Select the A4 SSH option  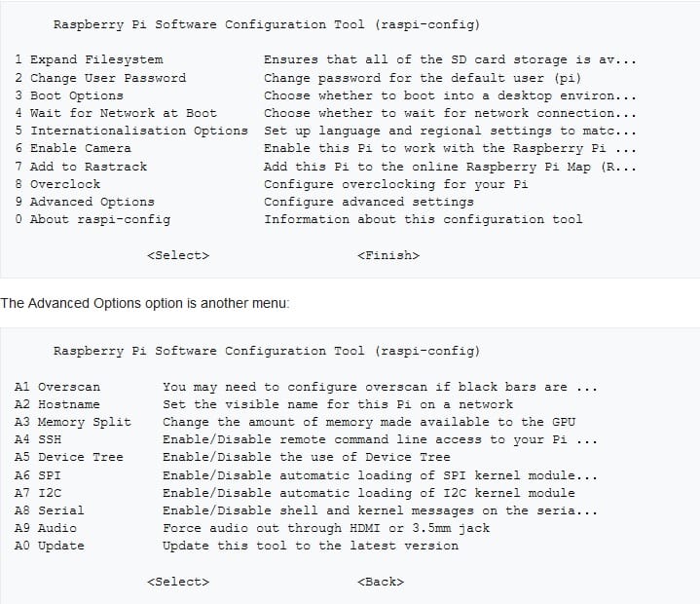38,439
